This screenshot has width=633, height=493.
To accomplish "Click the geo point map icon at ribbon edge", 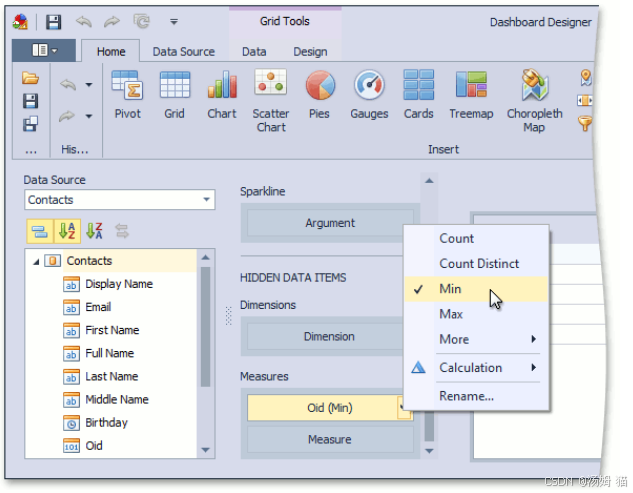I will pyautogui.click(x=586, y=78).
